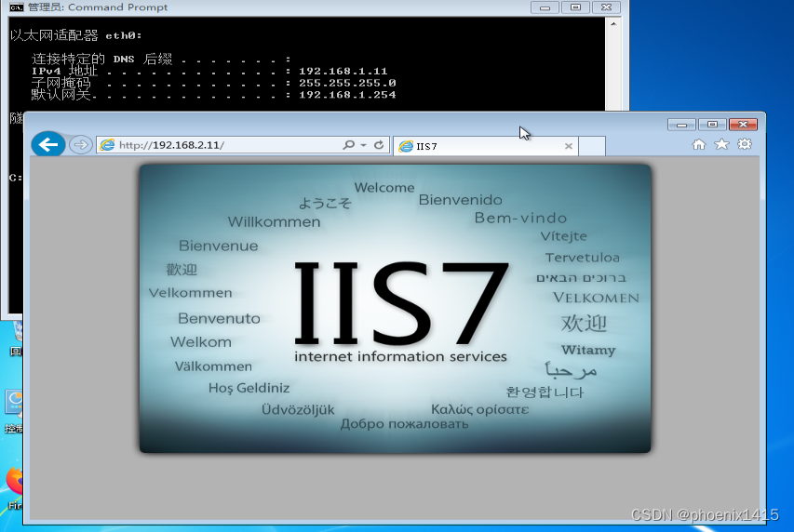This screenshot has width=794, height=532.
Task: Click the IIS7 welcome image
Action: coord(395,308)
